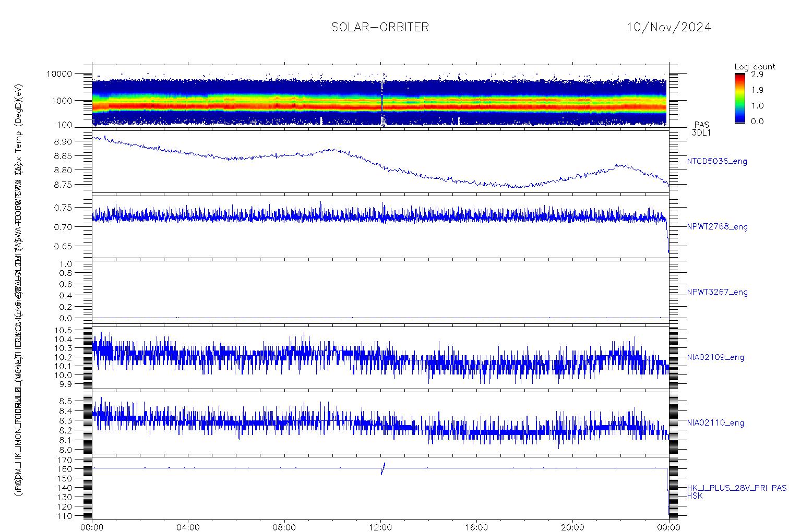Viewport: 789px width, 532px height.
Task: Click the NTCD5036_eng series label
Action: pos(717,162)
